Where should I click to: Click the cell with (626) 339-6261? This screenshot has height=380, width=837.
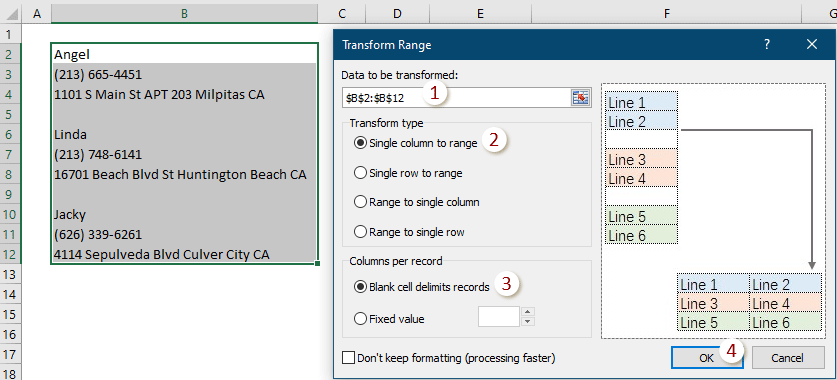click(x=184, y=234)
